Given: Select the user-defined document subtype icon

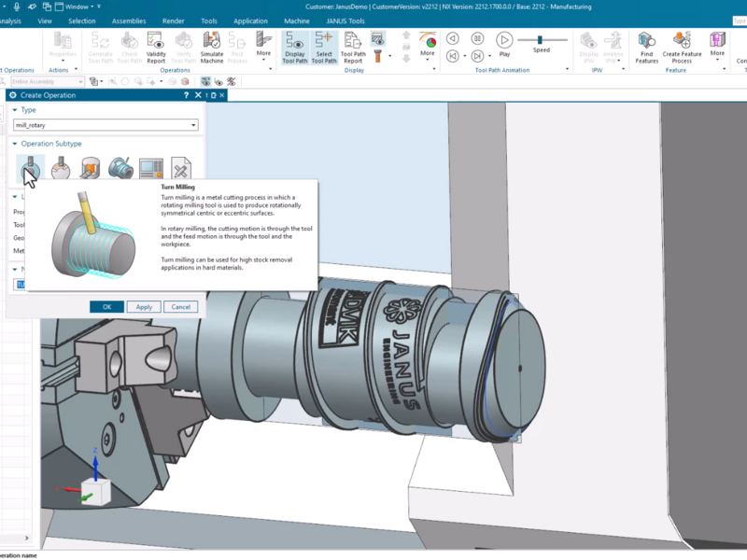Looking at the screenshot, I should (x=181, y=168).
